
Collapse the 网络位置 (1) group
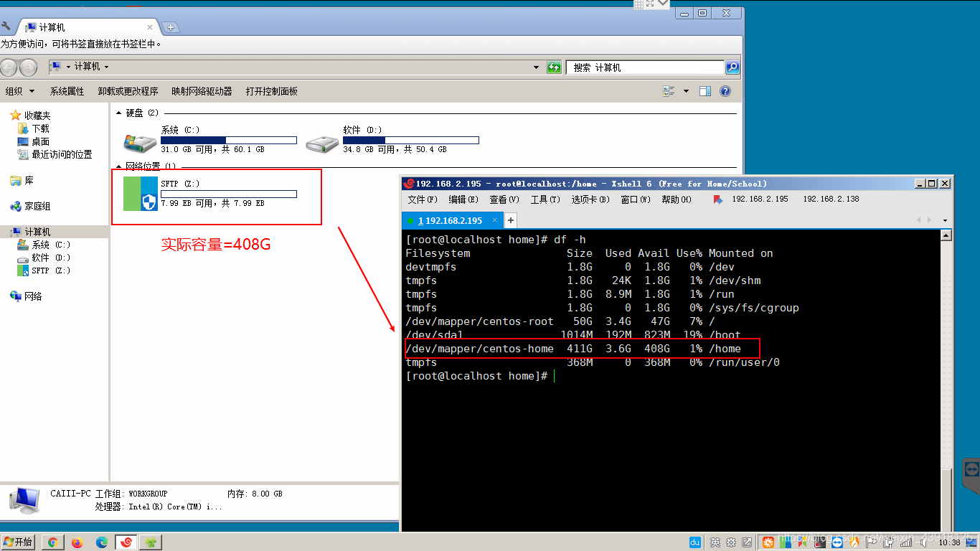pos(119,166)
